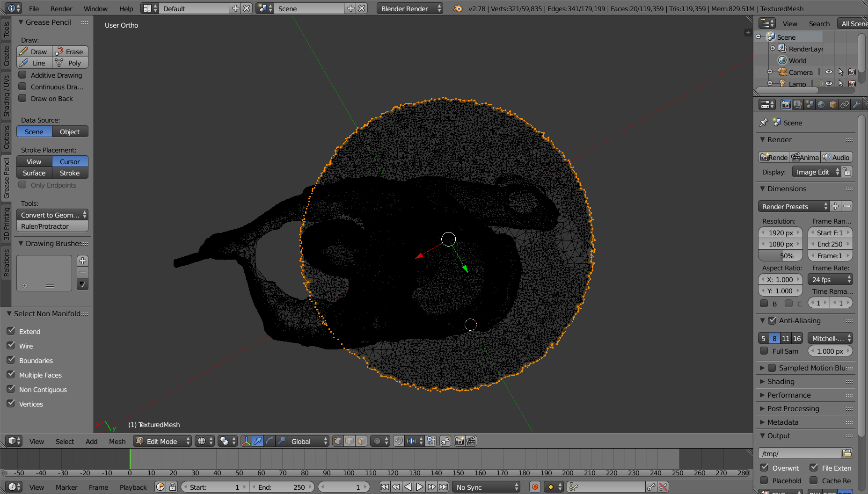
Task: Click the transform manipulator toggle icon
Action: tap(246, 441)
